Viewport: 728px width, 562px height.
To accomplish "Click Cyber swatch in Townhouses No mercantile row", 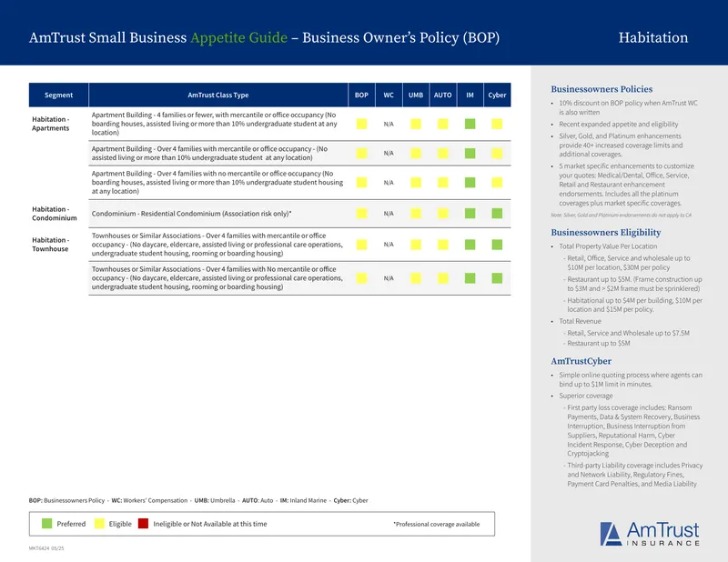I will pyautogui.click(x=497, y=278).
